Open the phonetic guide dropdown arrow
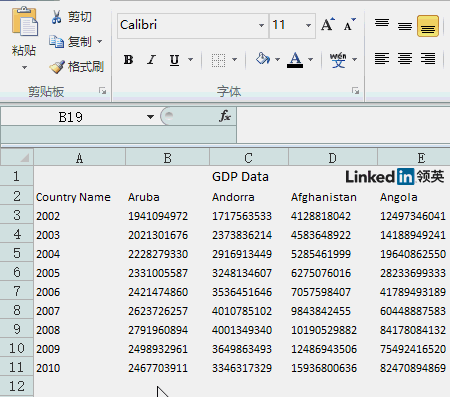The height and width of the screenshot is (397, 450). (x=354, y=60)
